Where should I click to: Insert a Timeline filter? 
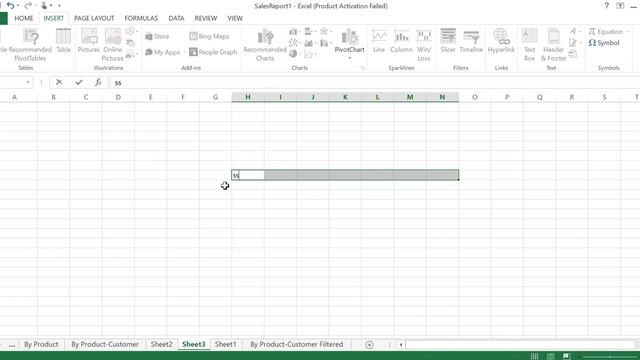point(471,41)
